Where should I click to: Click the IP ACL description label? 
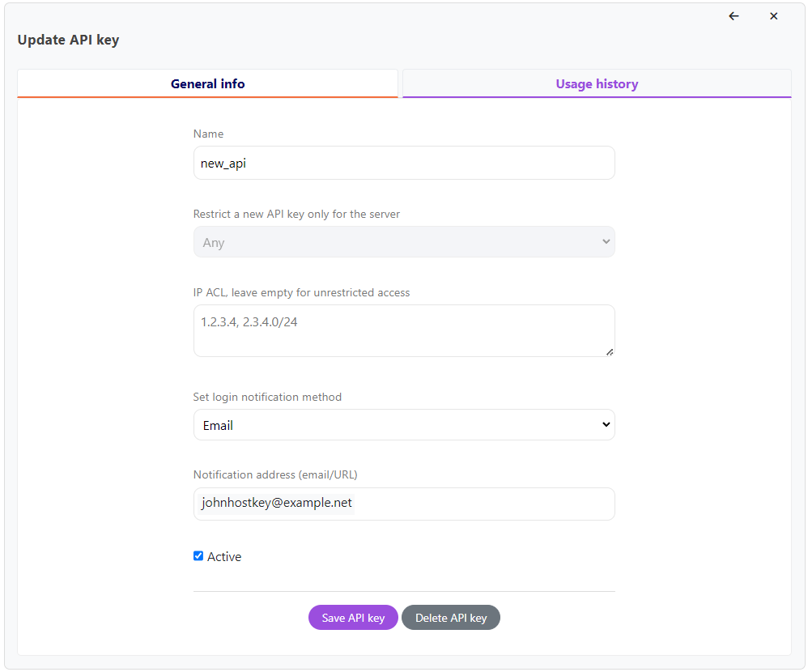click(x=301, y=292)
